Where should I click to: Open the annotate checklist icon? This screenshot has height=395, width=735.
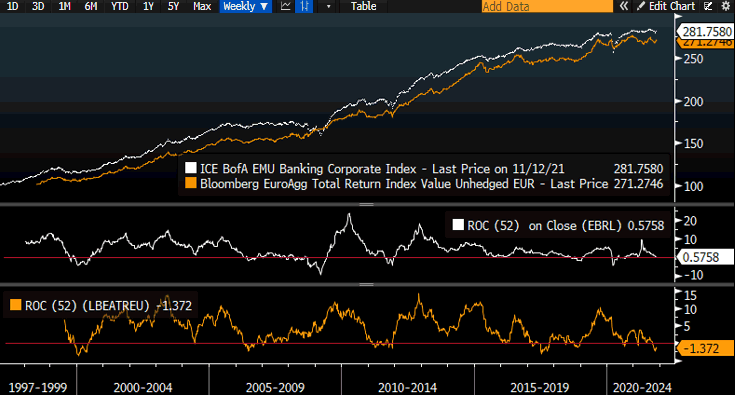(x=708, y=6)
